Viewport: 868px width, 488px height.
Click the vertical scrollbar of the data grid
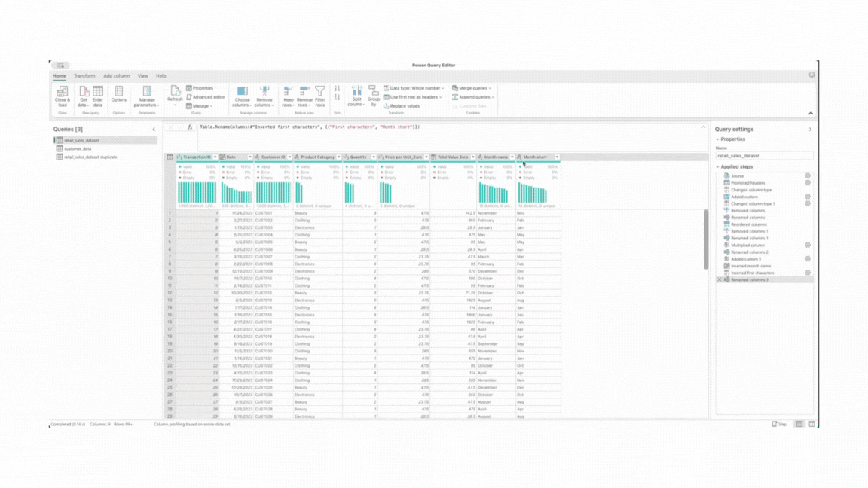click(706, 239)
